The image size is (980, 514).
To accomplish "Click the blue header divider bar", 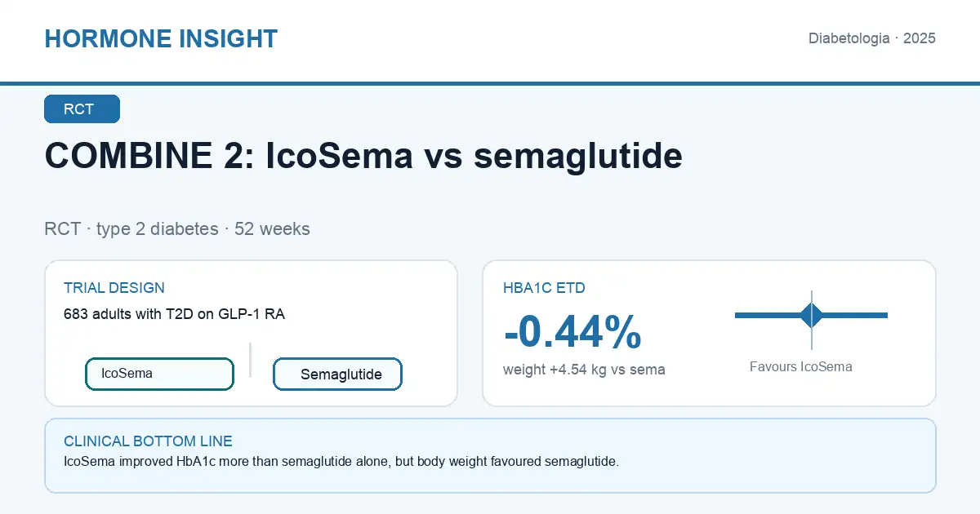I will [x=490, y=83].
